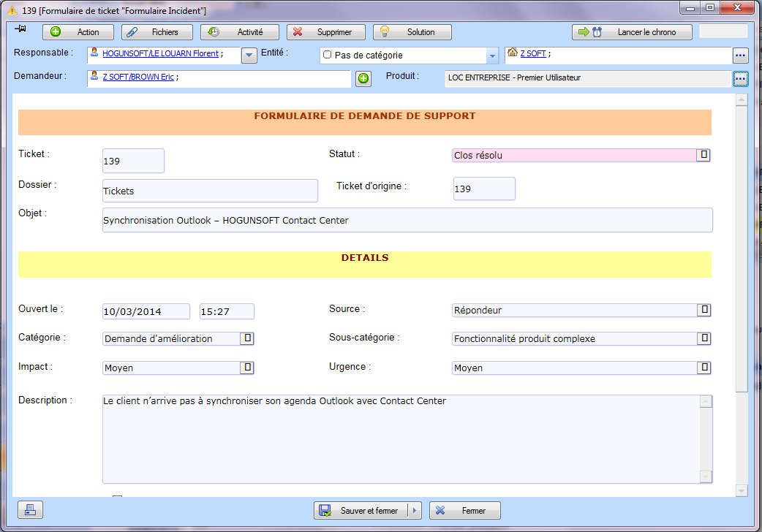Screen dimensions: 762x532
Task: Expand the Entité category dropdown
Action: point(492,56)
